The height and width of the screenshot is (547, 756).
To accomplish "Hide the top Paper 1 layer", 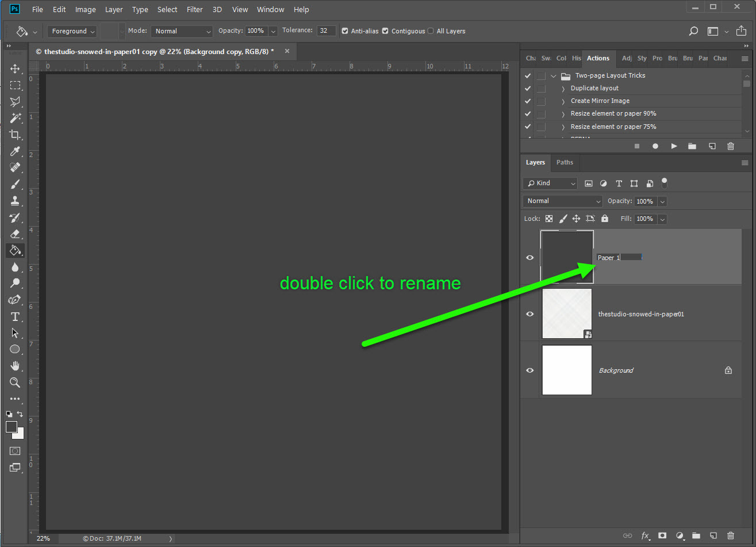I will (x=530, y=258).
